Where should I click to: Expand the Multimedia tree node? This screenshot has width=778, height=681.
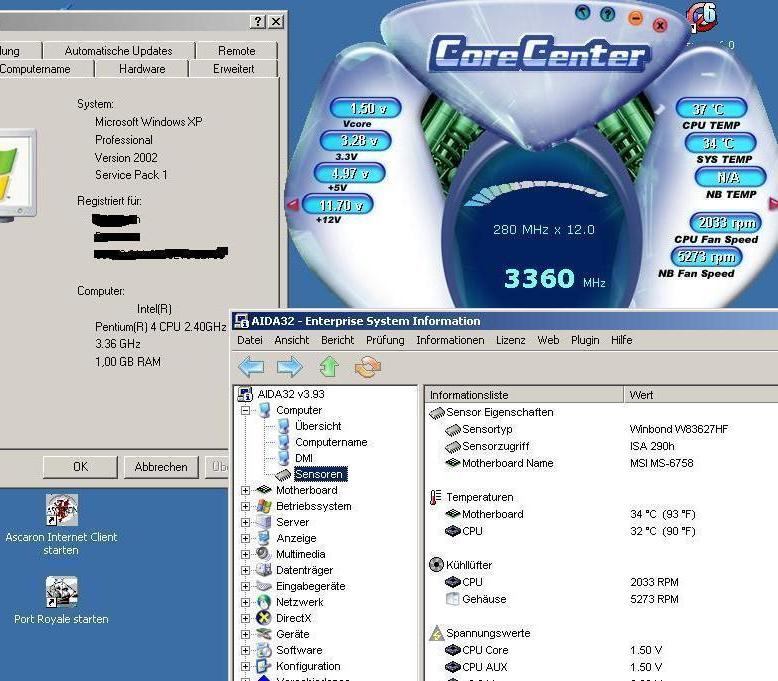tap(245, 554)
